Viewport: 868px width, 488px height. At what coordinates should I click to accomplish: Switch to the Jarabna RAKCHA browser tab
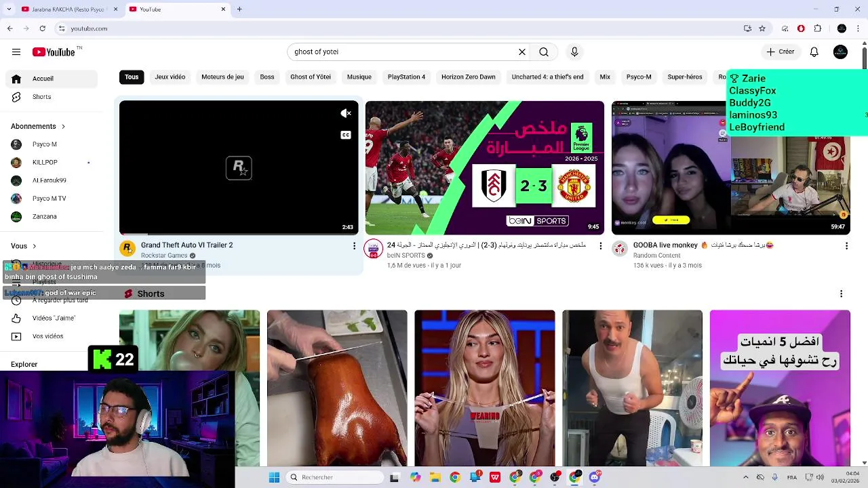pos(69,9)
